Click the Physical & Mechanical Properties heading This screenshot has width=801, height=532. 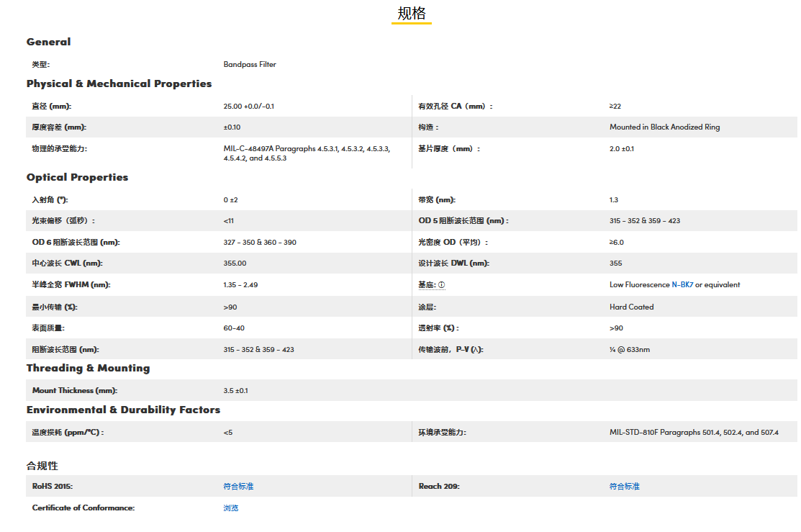tap(119, 84)
